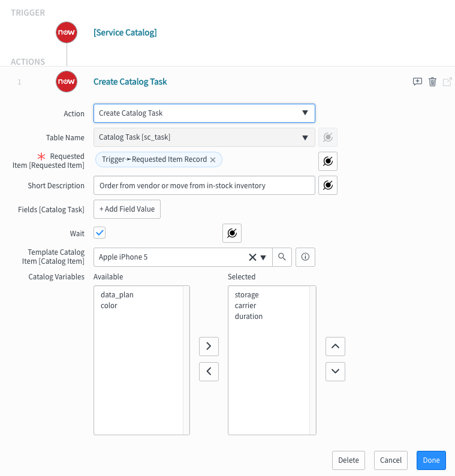Select storage in the Selected list

247,295
